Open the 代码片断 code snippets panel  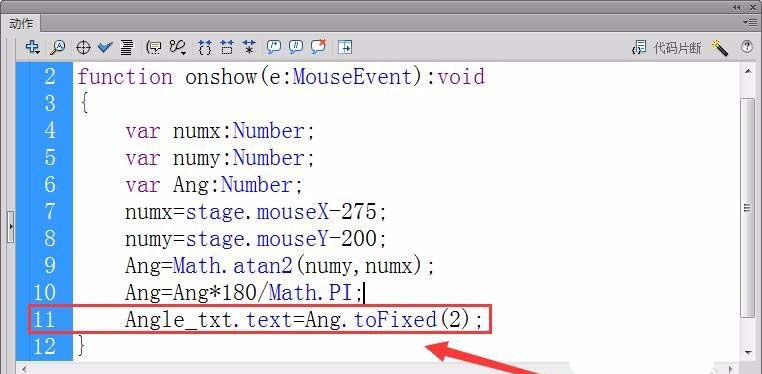(667, 48)
